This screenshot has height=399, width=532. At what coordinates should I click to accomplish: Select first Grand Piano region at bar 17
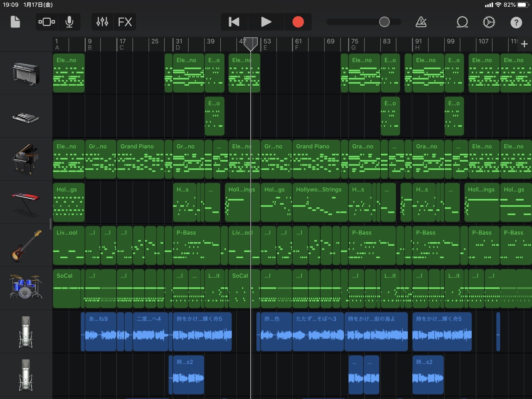tap(140, 159)
